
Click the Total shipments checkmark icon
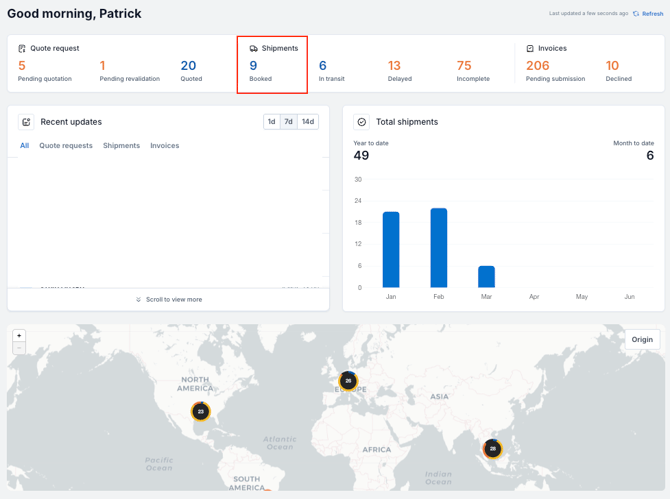362,122
